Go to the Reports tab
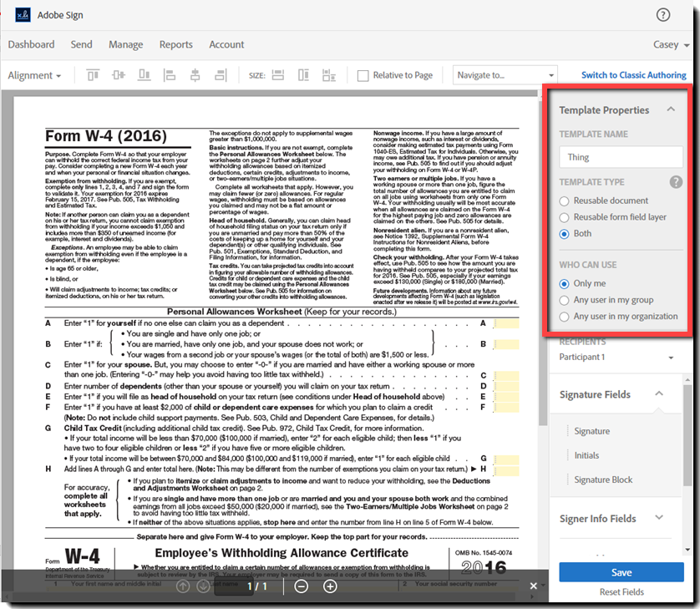Image resolution: width=700 pixels, height=609 pixels. pos(175,44)
